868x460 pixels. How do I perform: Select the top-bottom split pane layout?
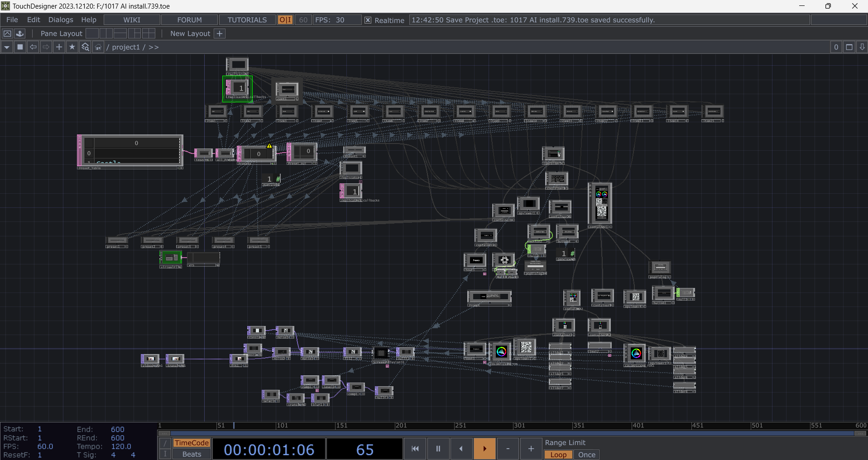pos(120,34)
